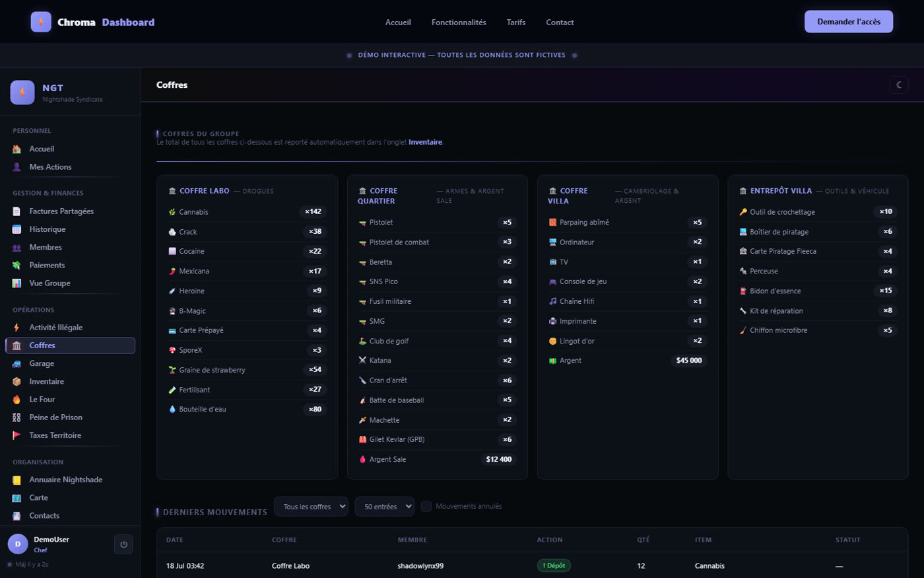Click the Chroma Dashboard brand link

[x=92, y=22]
